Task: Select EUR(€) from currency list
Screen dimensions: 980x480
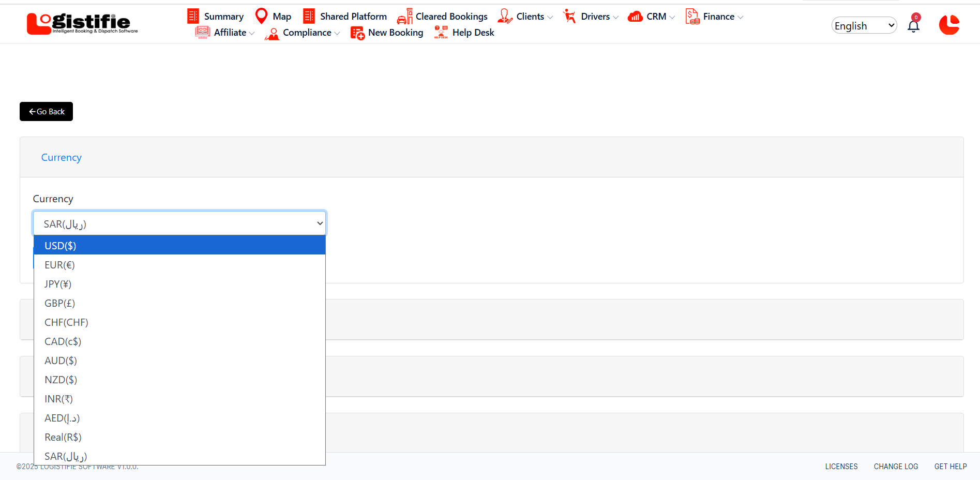Action: [x=60, y=265]
